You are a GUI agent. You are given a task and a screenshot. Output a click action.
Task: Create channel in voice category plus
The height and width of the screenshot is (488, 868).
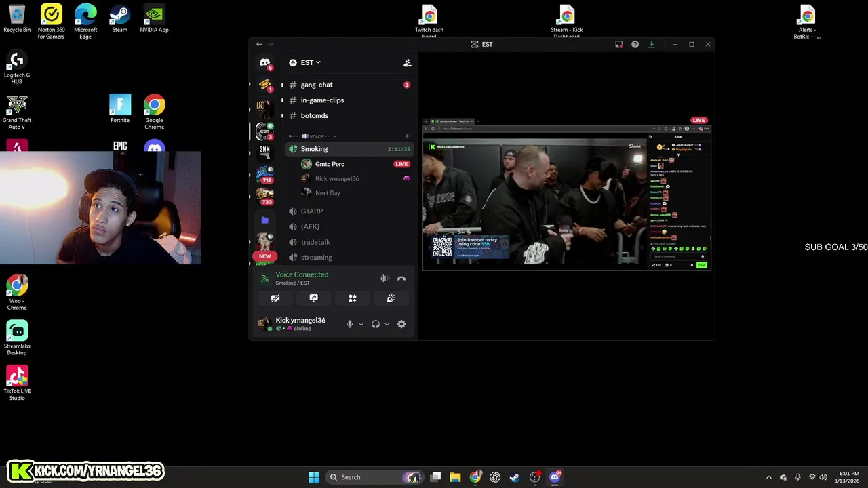pos(407,136)
